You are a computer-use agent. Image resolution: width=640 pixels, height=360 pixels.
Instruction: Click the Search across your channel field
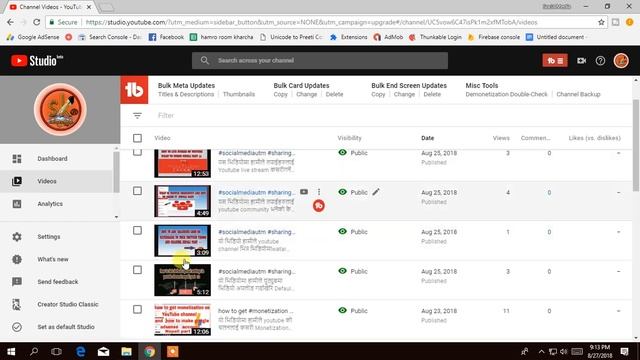(x=320, y=60)
